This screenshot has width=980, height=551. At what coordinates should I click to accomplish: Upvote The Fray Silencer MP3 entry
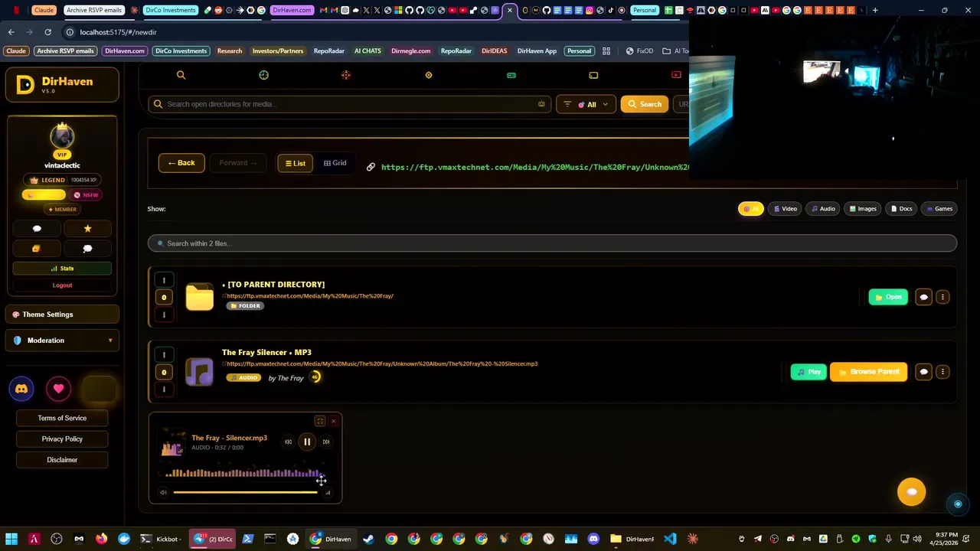pyautogui.click(x=163, y=355)
